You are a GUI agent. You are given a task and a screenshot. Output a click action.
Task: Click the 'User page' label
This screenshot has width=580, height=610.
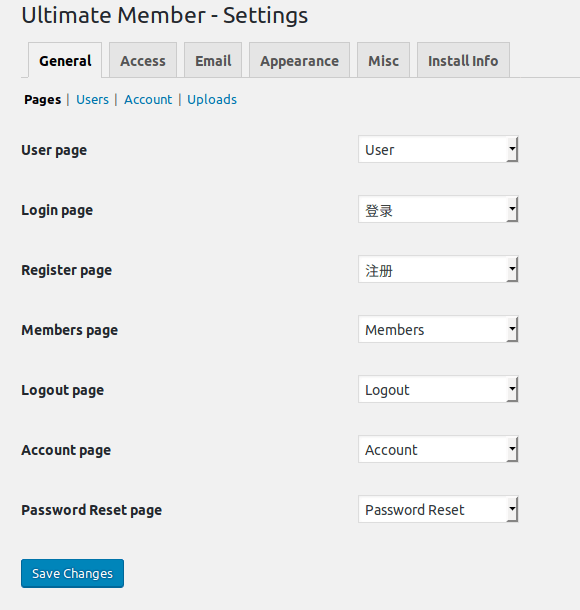tap(54, 150)
